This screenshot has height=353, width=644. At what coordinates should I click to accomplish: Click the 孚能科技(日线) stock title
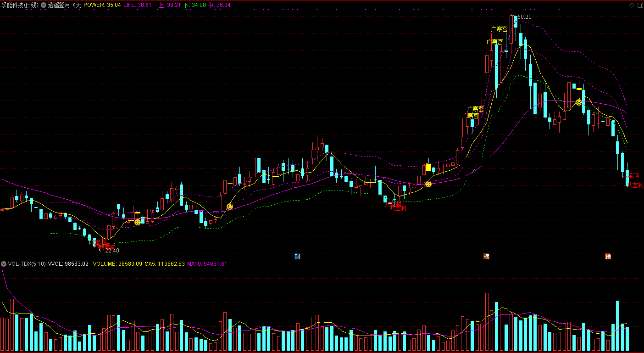(x=20, y=5)
